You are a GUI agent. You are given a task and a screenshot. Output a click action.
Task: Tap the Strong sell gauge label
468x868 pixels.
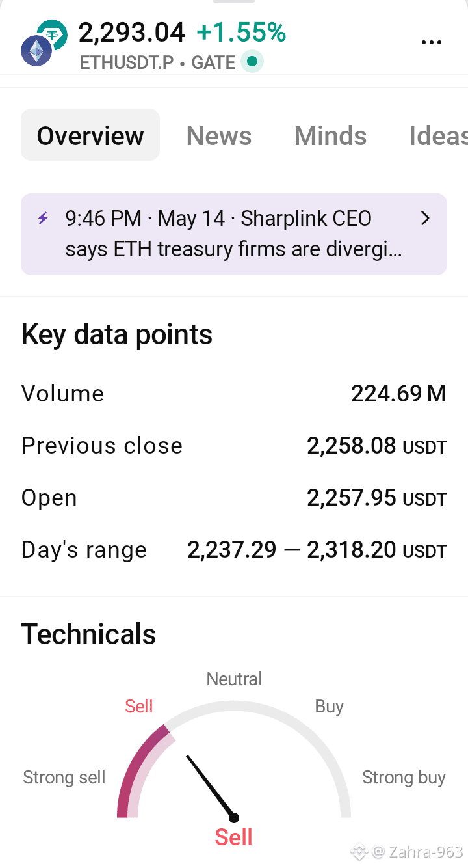[64, 777]
